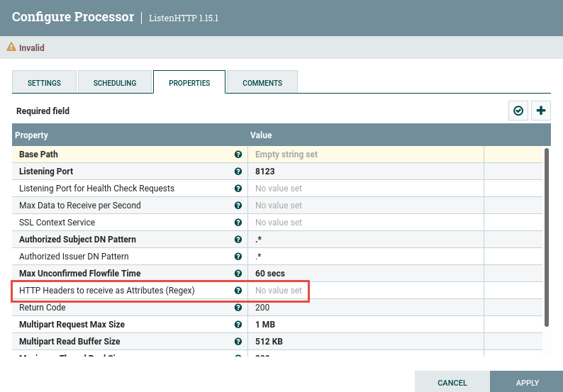Open help for Max Data to Receive per Second

click(238, 206)
